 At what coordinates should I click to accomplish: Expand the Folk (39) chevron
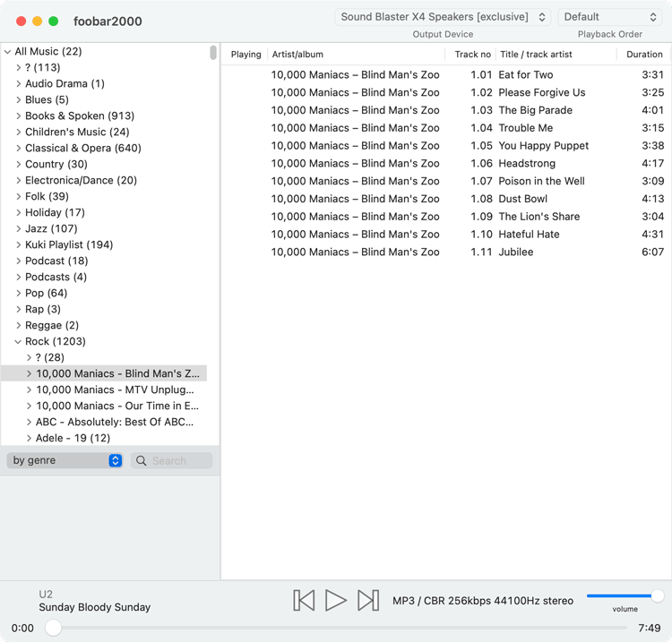pyautogui.click(x=19, y=197)
